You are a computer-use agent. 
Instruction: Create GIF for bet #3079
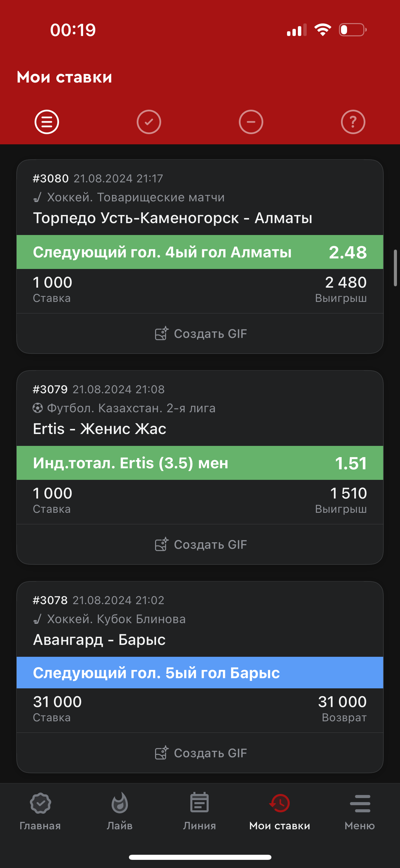click(x=200, y=545)
